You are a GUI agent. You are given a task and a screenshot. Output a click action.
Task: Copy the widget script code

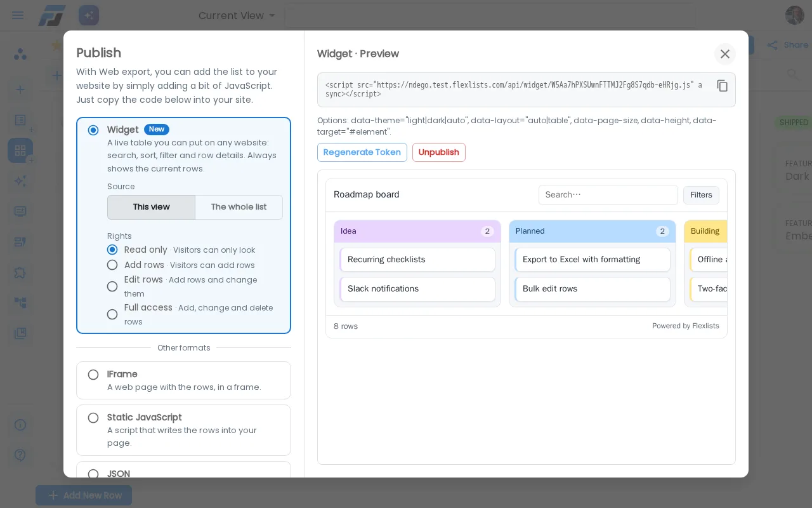click(x=722, y=86)
